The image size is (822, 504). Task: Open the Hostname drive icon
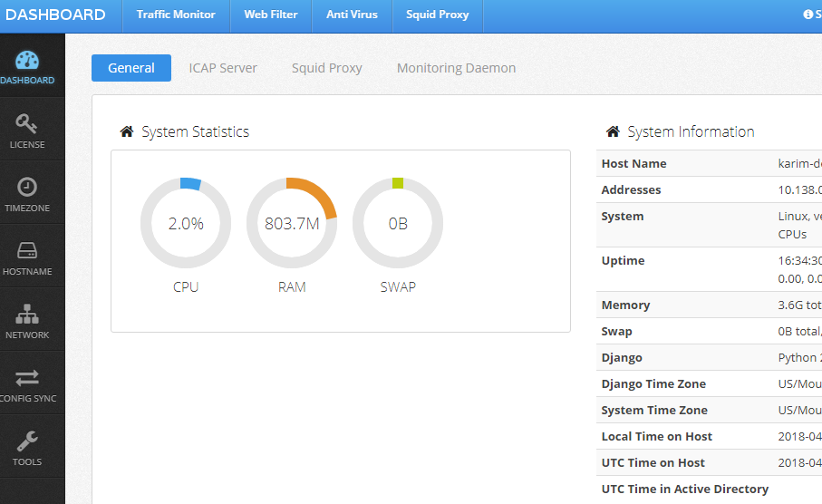coord(27,251)
